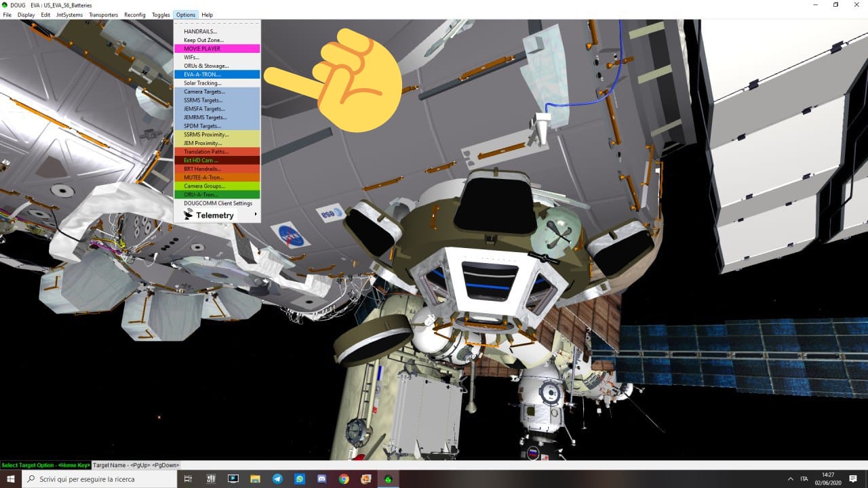This screenshot has width=868, height=488.
Task: Open Google Chrome from the taskbar
Action: click(344, 479)
